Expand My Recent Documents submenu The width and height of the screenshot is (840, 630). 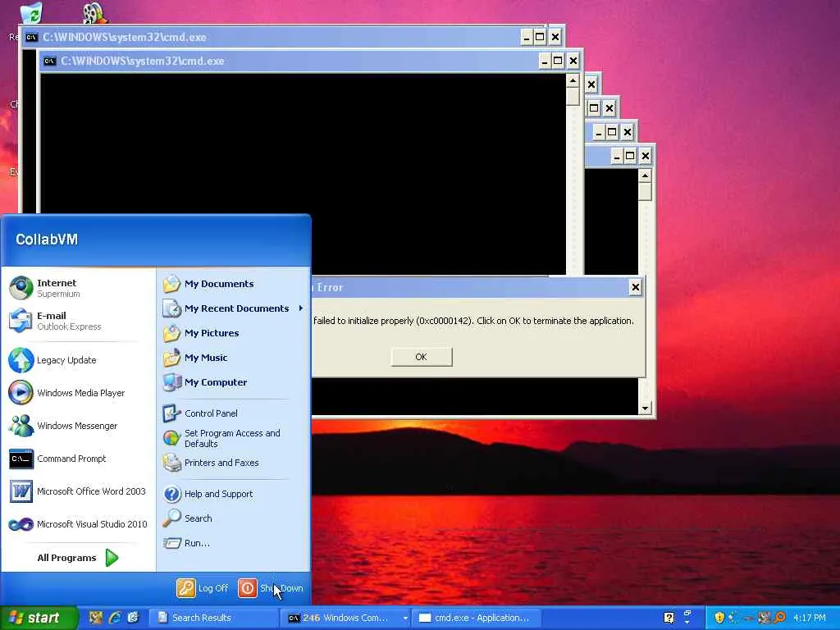point(236,308)
